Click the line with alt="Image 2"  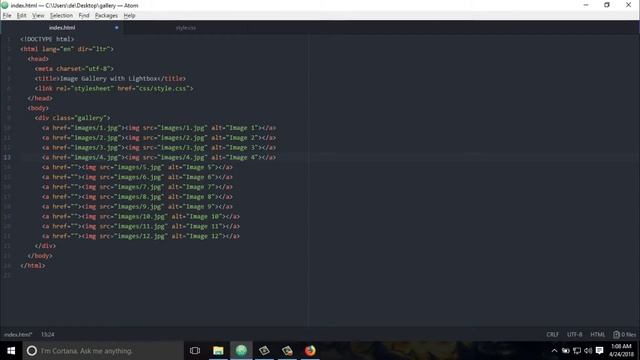159,138
